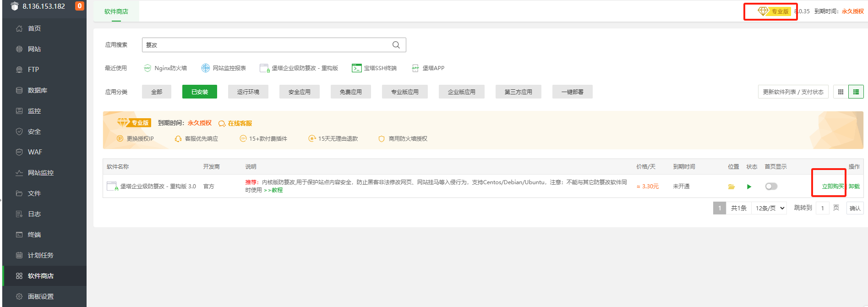This screenshot has height=307, width=868.
Task: Click 更新软件列表 / 支付状态 button
Action: [x=793, y=92]
